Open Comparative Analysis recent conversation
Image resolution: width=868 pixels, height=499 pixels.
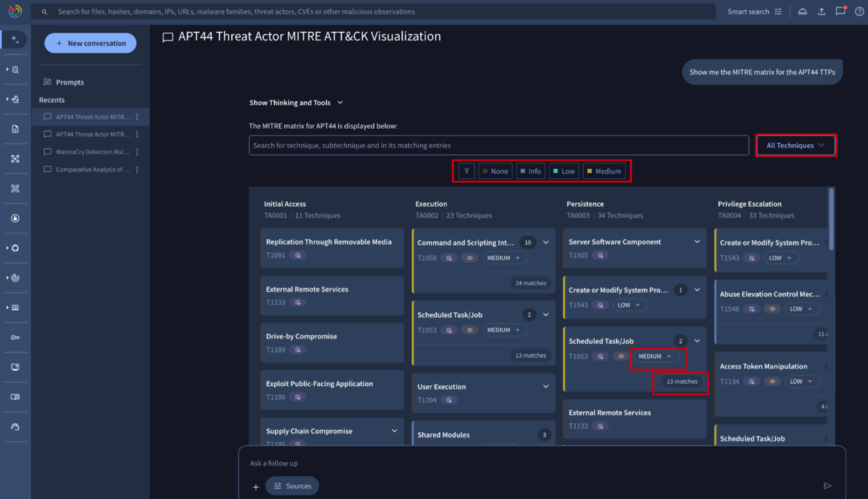93,169
